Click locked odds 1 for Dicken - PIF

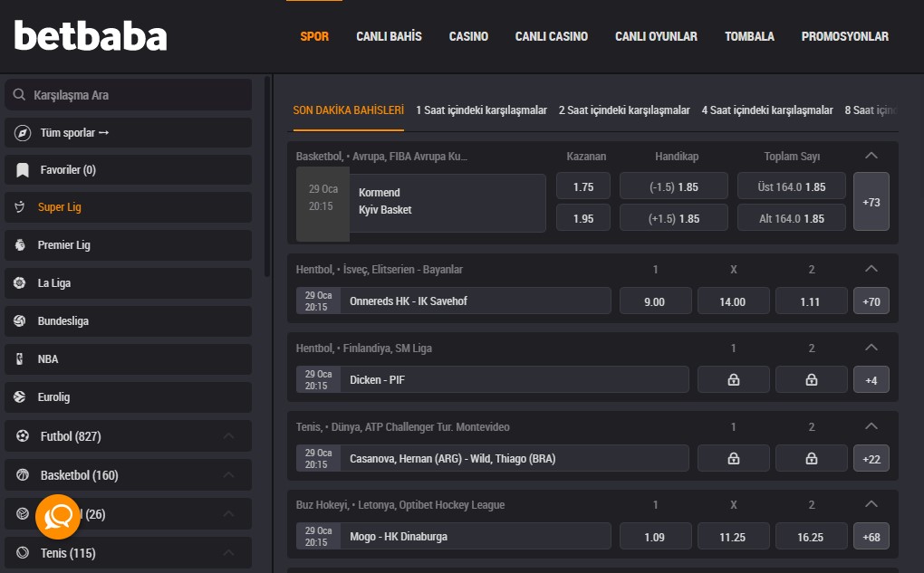click(733, 380)
